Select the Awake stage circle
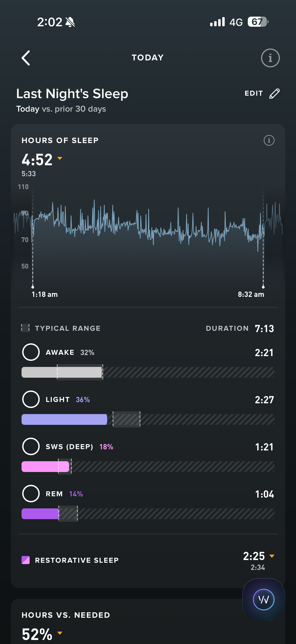Viewport: 296px width, 644px height. [31, 352]
